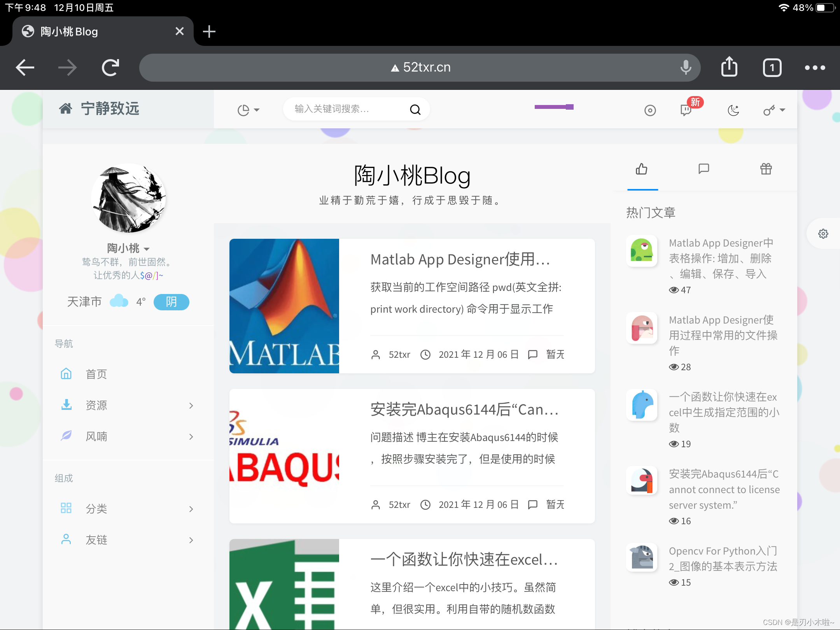The height and width of the screenshot is (630, 840).
Task: Switch to the gift tab in sidebar
Action: click(x=766, y=169)
